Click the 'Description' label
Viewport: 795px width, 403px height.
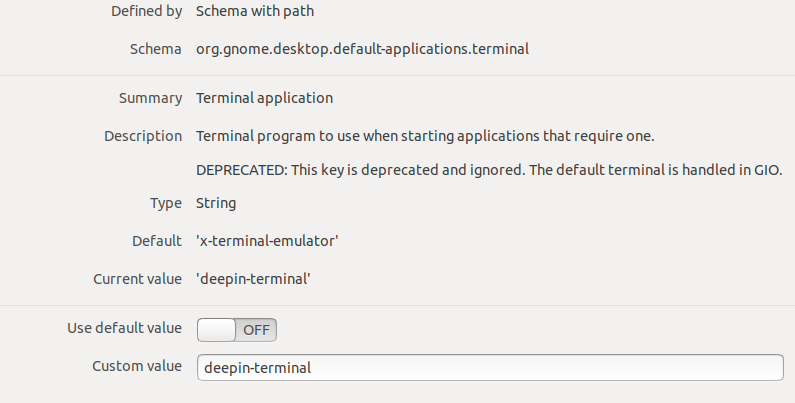(x=143, y=135)
